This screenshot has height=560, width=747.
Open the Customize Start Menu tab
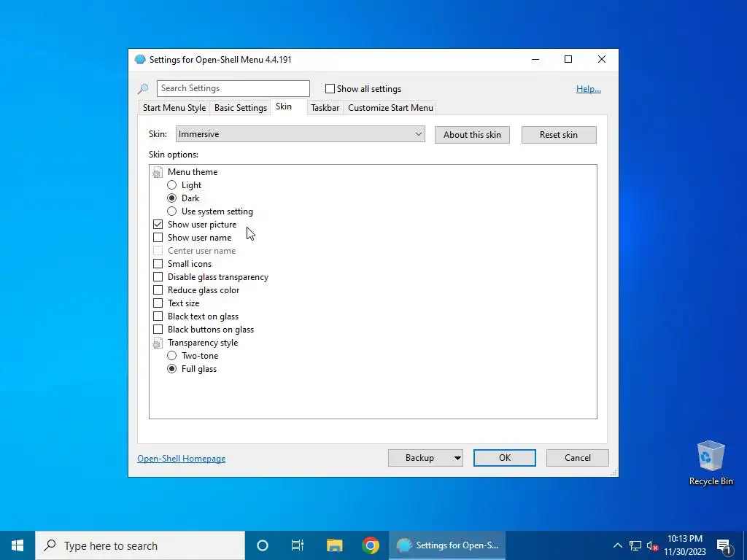pyautogui.click(x=391, y=108)
